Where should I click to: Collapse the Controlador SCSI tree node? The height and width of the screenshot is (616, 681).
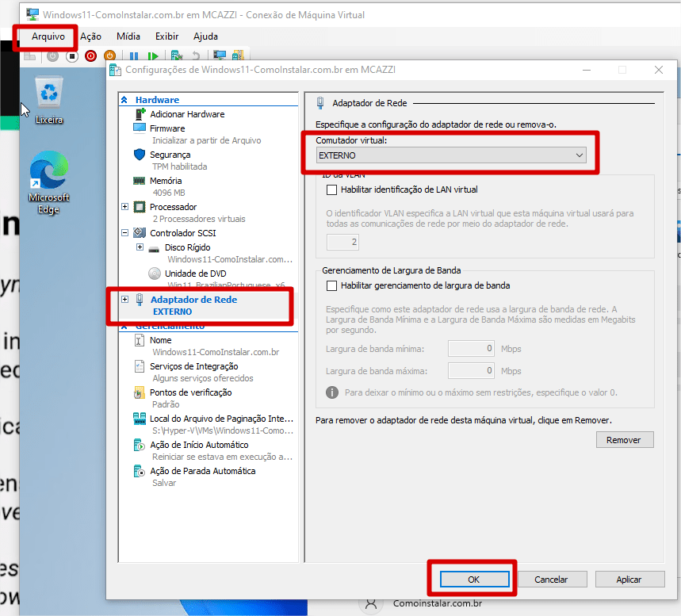point(125,233)
